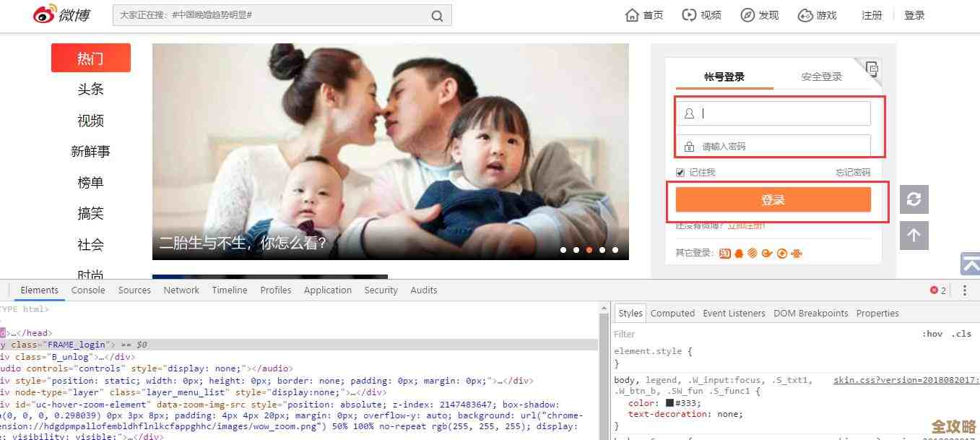
Task: Toggle the .cls class editor button
Action: pyautogui.click(x=961, y=333)
